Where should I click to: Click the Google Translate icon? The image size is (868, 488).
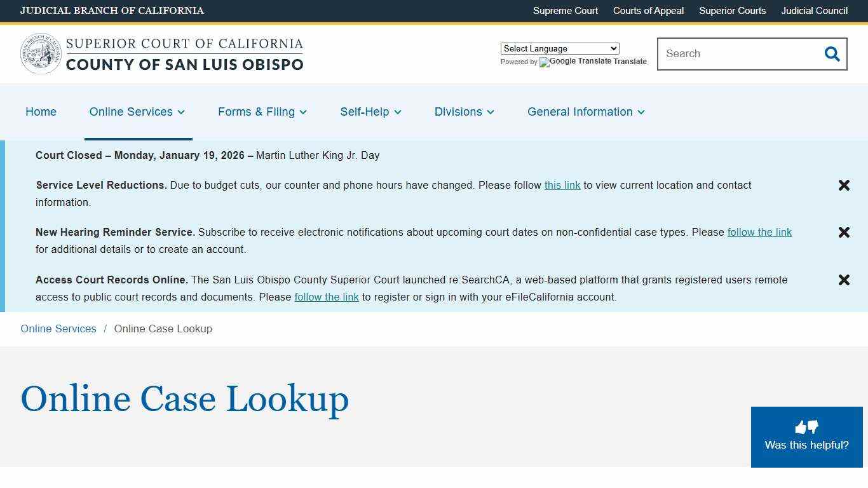tap(544, 62)
